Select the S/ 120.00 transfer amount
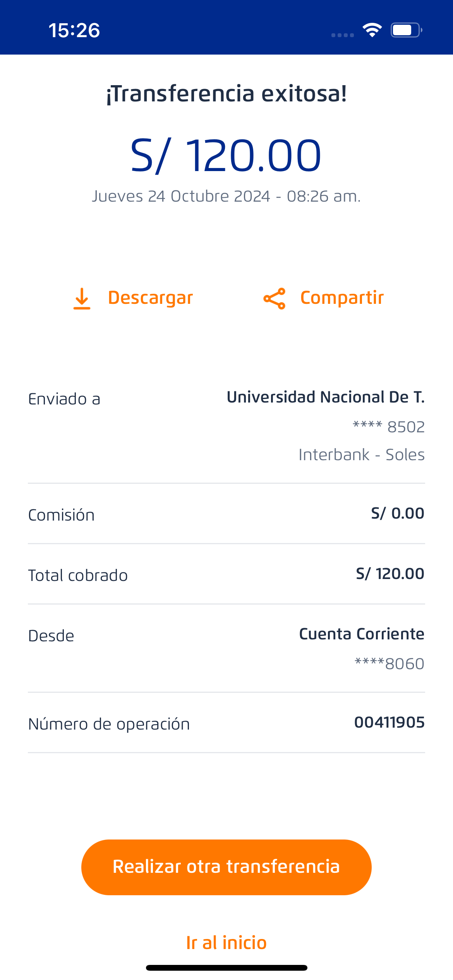This screenshot has width=453, height=980. click(226, 156)
